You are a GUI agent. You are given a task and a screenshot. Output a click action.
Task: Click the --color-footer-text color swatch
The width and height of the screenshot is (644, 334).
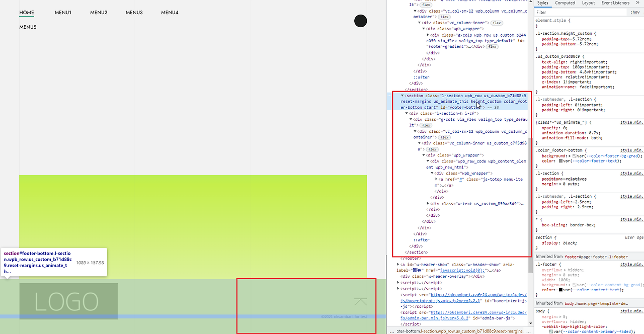[x=560, y=161]
